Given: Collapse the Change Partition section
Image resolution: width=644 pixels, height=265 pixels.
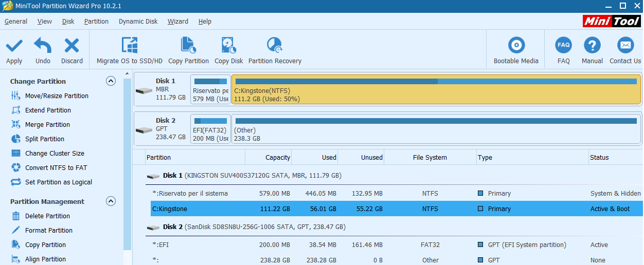Looking at the screenshot, I should click(111, 81).
